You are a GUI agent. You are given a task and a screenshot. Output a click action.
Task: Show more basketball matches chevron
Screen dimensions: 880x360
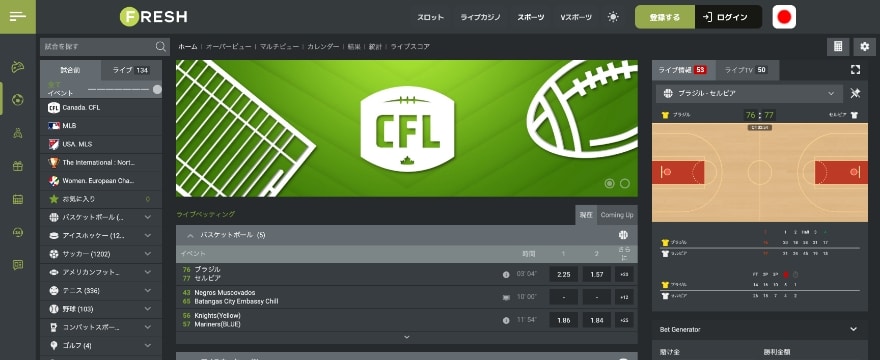point(407,337)
